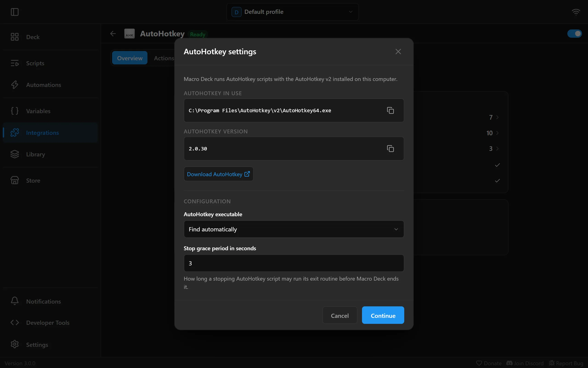Screen dimensions: 588x368
Task: Click the stop grace period field
Action: (x=294, y=263)
